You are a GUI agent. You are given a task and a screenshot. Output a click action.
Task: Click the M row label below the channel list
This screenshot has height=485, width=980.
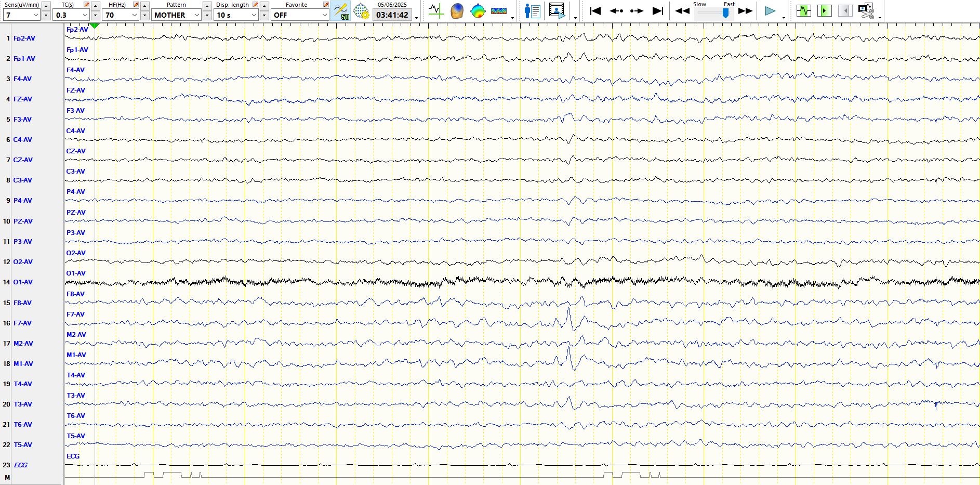(x=7, y=477)
